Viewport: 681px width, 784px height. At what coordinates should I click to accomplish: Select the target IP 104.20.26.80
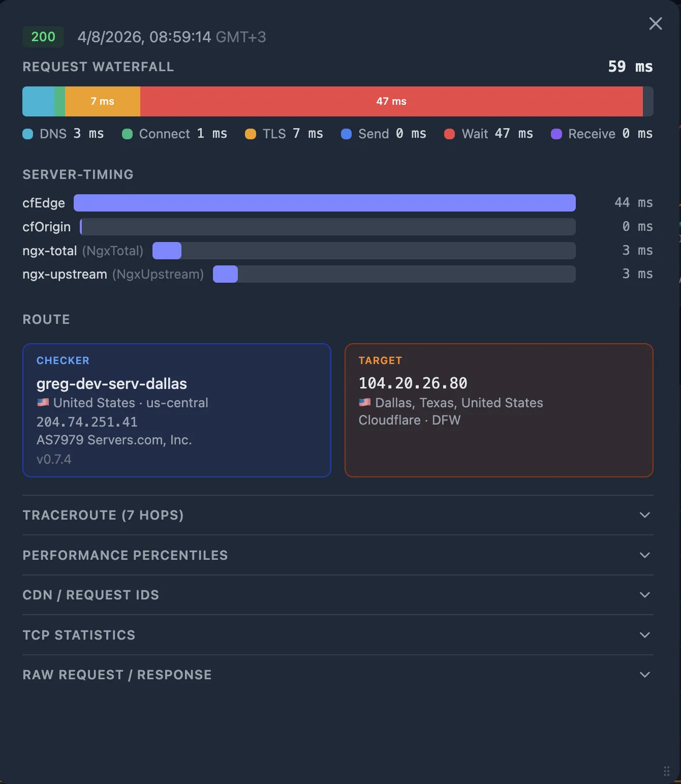413,383
